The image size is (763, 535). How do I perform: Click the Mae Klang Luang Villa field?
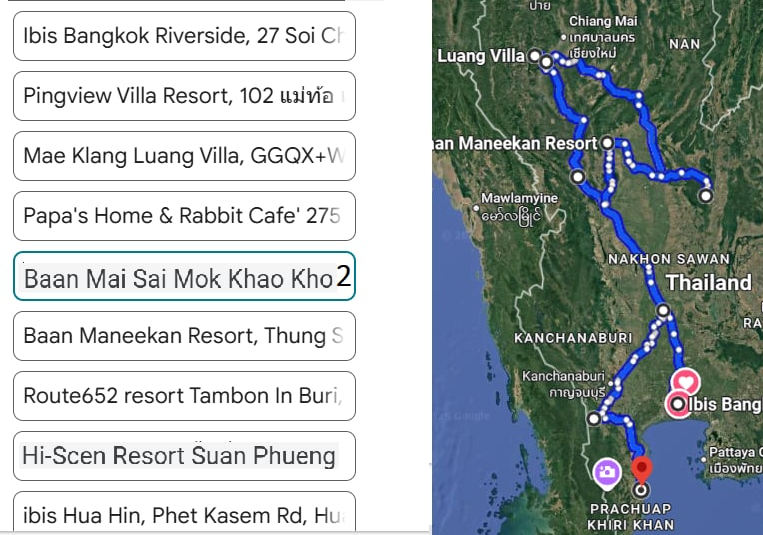[184, 156]
